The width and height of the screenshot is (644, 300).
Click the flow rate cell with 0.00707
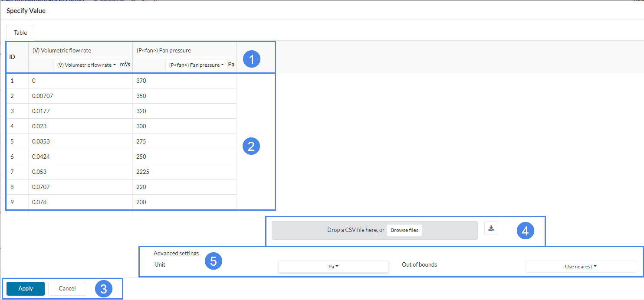[x=80, y=96]
